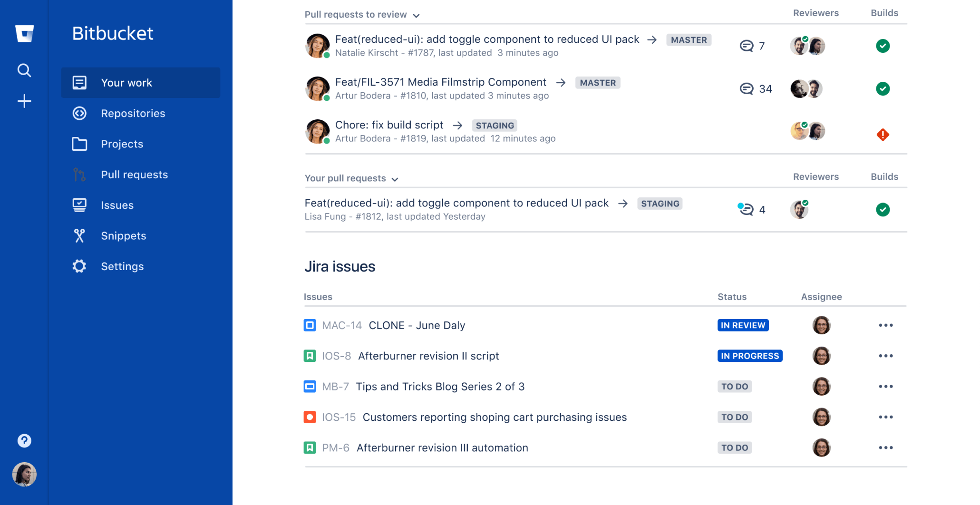Click the failed build icon on Chore PR
Screen dimensions: 980x505
883,135
